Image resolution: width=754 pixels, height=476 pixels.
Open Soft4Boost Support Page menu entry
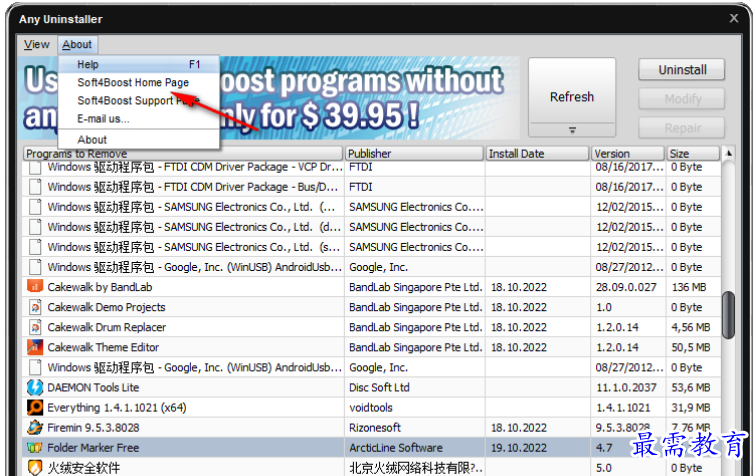pos(138,100)
